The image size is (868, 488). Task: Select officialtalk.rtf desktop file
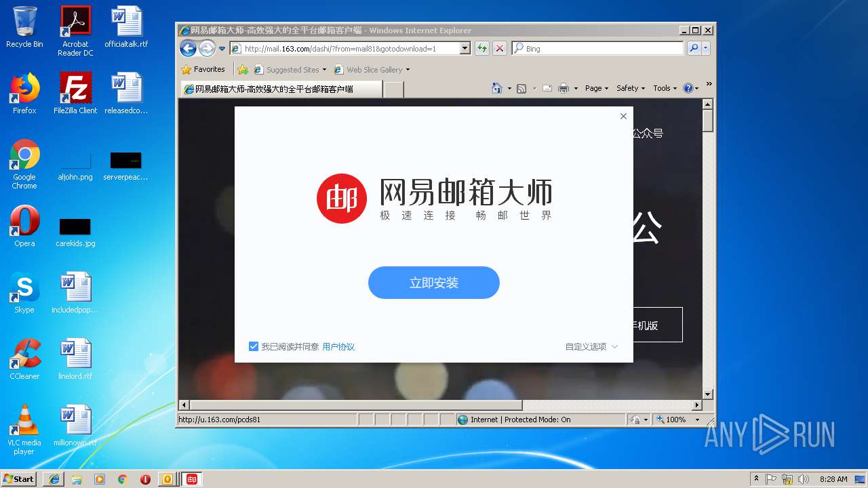[x=126, y=27]
